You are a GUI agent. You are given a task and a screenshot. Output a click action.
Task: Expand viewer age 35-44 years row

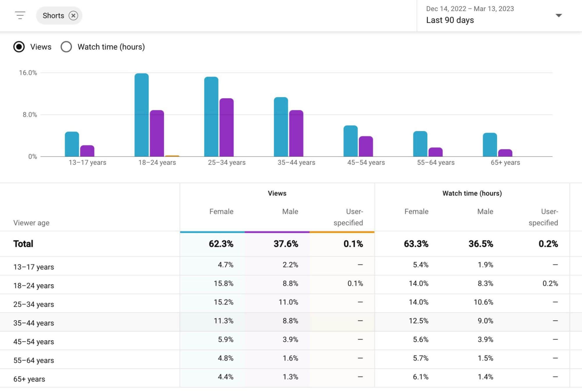click(33, 323)
